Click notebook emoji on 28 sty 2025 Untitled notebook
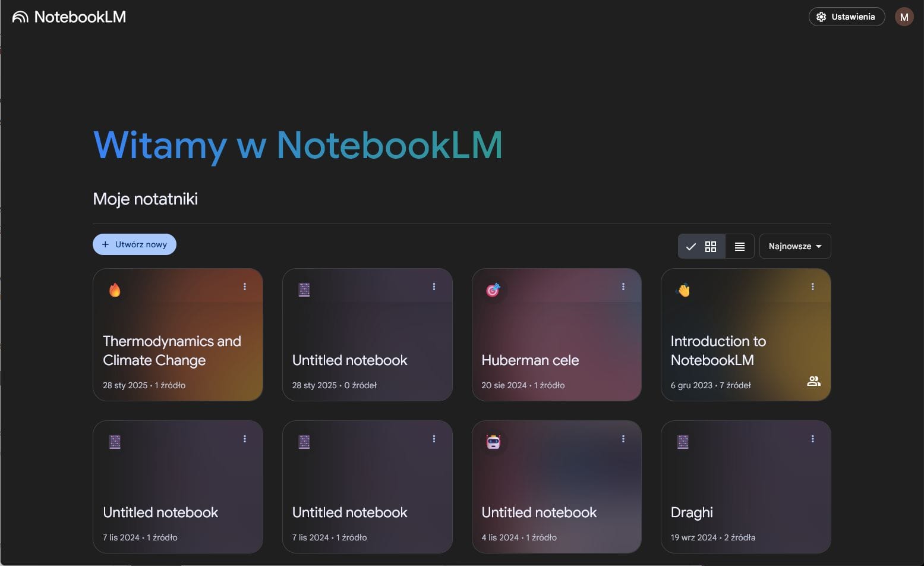The height and width of the screenshot is (566, 924). (304, 290)
